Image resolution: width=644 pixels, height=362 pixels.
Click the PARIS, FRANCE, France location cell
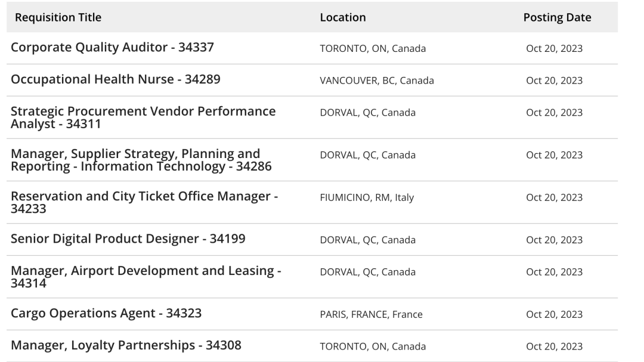pyautogui.click(x=371, y=314)
